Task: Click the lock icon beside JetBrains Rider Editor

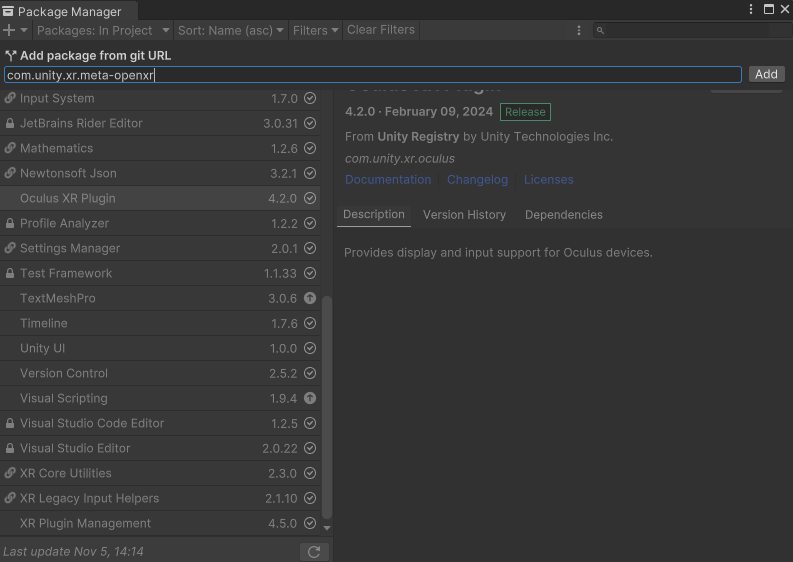Action: click(10, 123)
